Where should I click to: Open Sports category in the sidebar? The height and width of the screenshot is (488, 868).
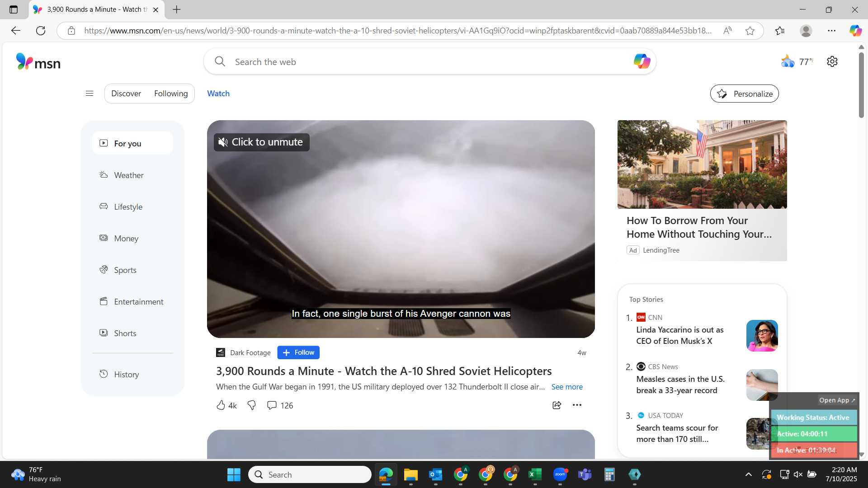[132, 270]
